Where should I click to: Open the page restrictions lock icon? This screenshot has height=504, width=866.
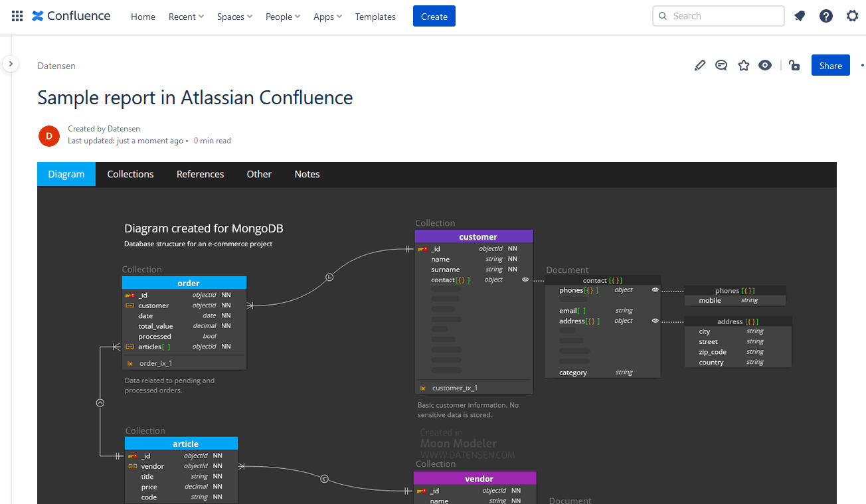pos(794,65)
